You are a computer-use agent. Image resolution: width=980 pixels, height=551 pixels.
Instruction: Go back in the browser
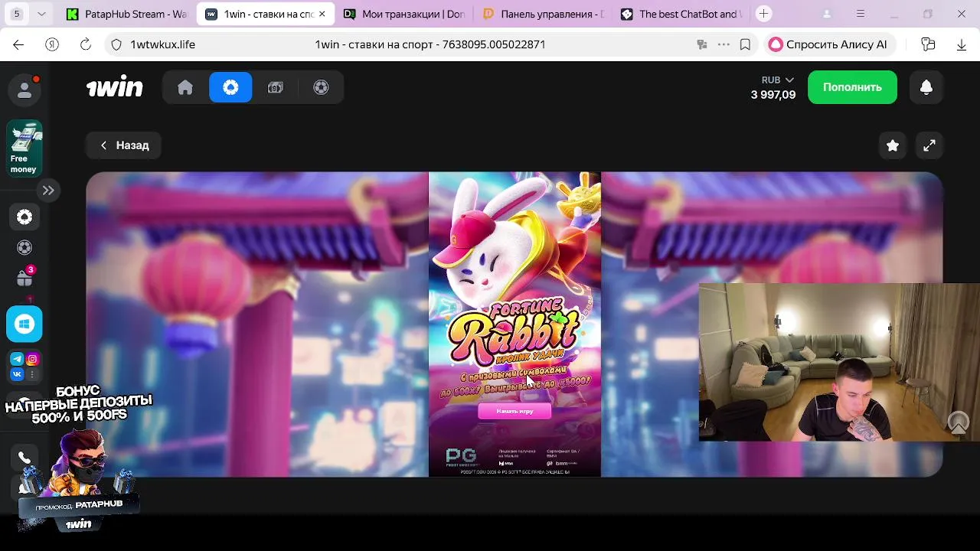[18, 44]
